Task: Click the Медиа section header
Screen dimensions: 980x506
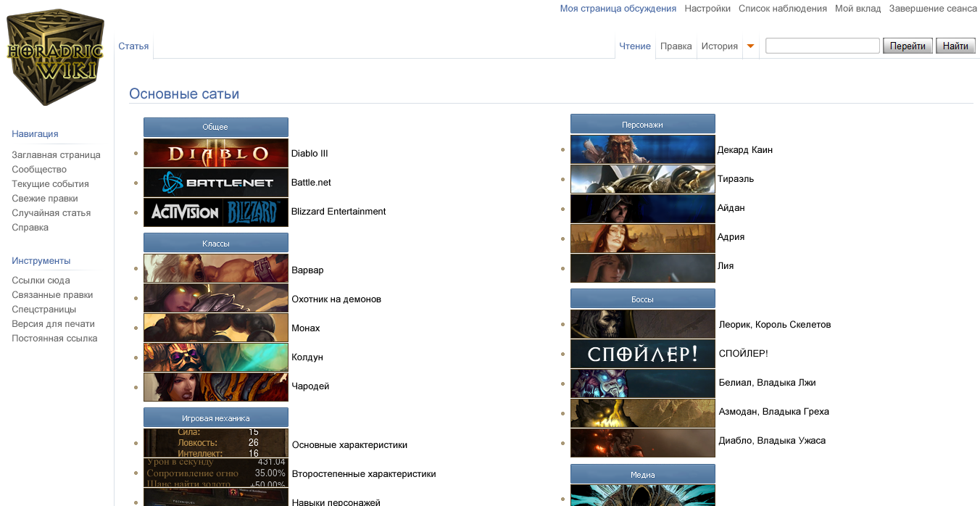Action: 643,474
